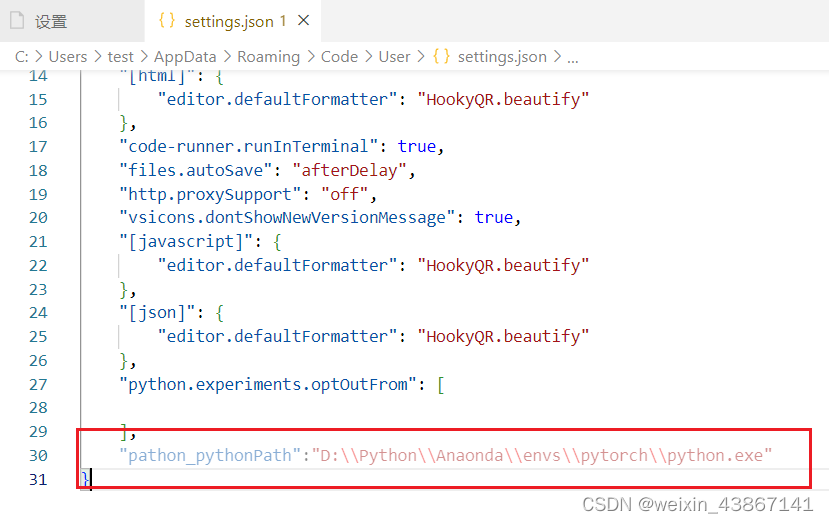Click "editor.defaultFormatter" on line 22
Image resolution: width=829 pixels, height=523 pixels.
pos(277,265)
